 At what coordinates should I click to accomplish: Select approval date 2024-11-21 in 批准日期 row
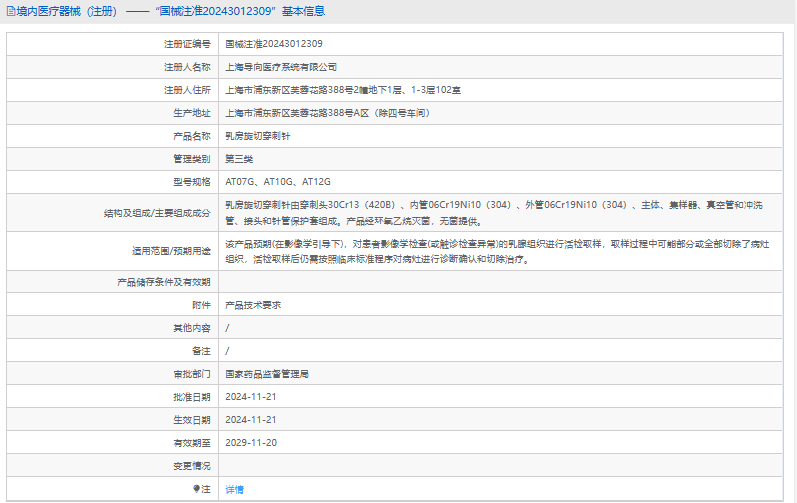click(251, 397)
